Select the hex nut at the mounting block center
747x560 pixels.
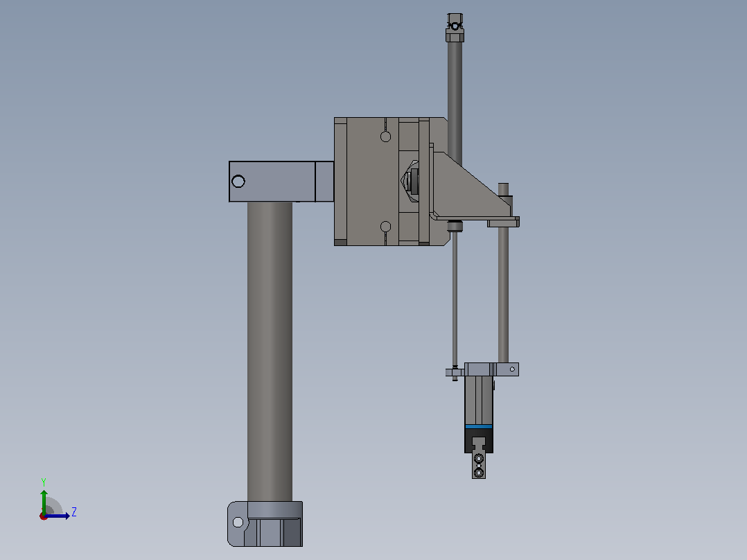pyautogui.click(x=411, y=181)
